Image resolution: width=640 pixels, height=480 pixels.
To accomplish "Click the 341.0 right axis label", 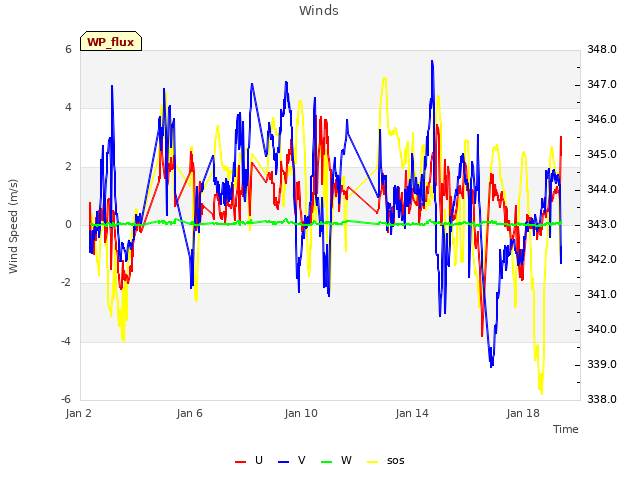I will pos(602,295).
